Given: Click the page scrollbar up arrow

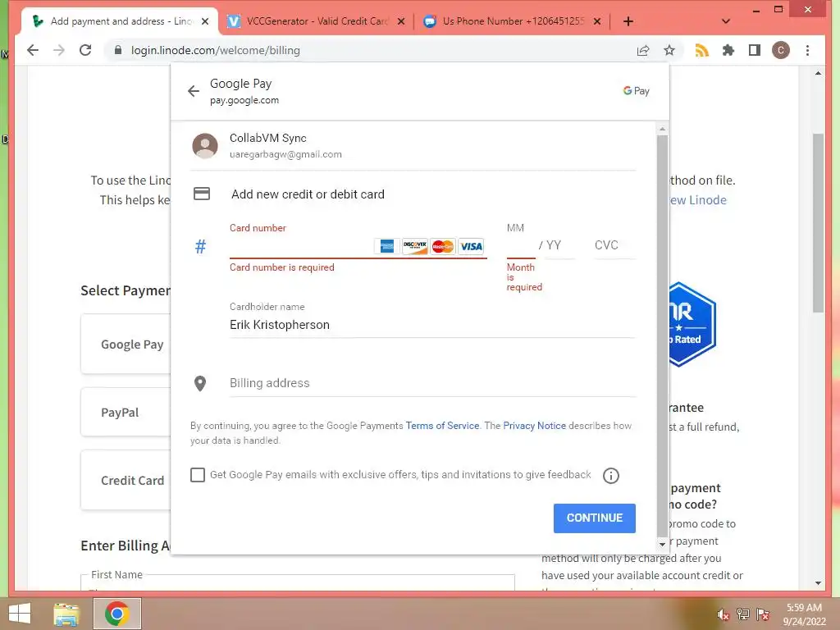Looking at the screenshot, I should [x=818, y=73].
